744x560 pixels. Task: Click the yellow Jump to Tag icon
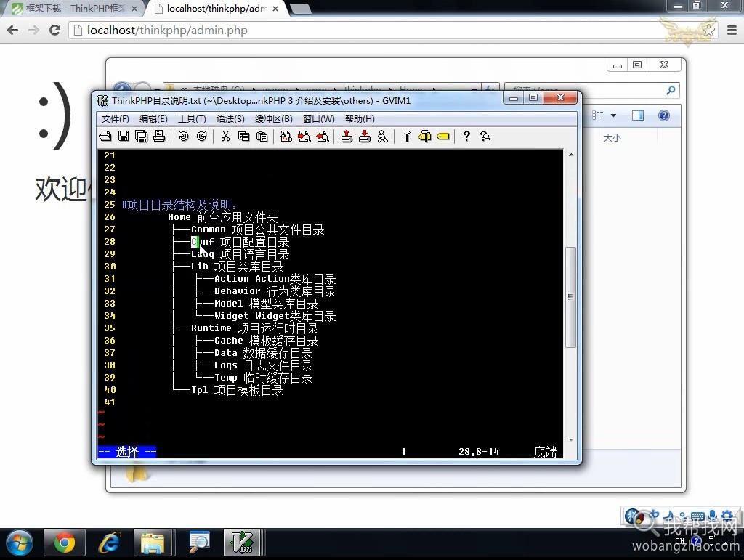(x=443, y=137)
